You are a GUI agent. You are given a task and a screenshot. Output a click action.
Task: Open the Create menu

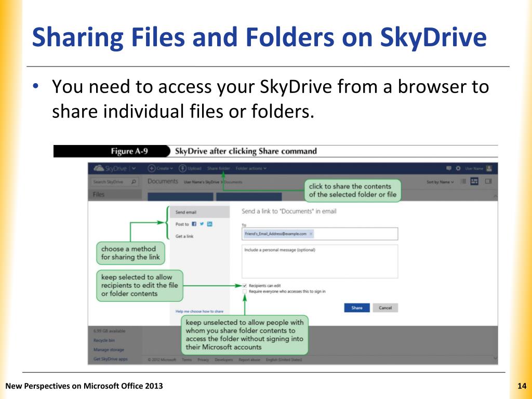(160, 168)
